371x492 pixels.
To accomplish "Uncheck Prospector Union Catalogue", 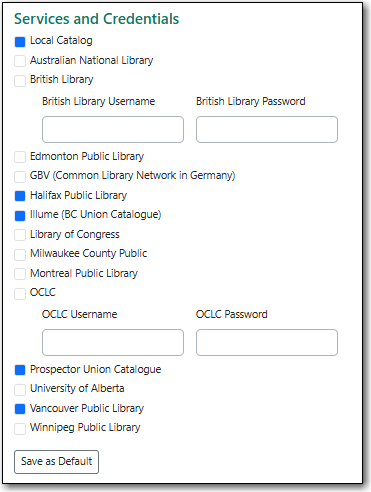I will point(20,370).
